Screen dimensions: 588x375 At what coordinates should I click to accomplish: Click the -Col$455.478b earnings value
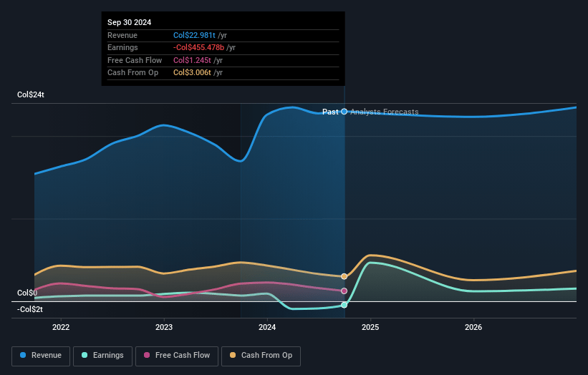click(x=199, y=47)
